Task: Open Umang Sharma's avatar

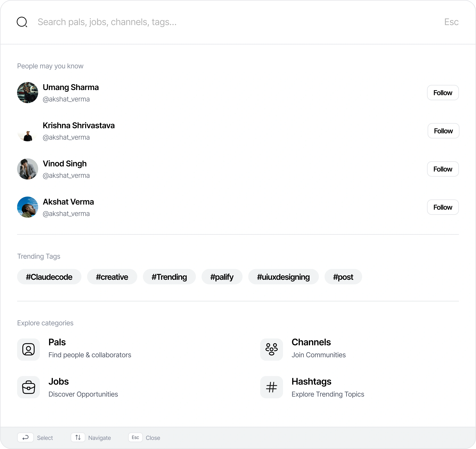Action: [27, 93]
